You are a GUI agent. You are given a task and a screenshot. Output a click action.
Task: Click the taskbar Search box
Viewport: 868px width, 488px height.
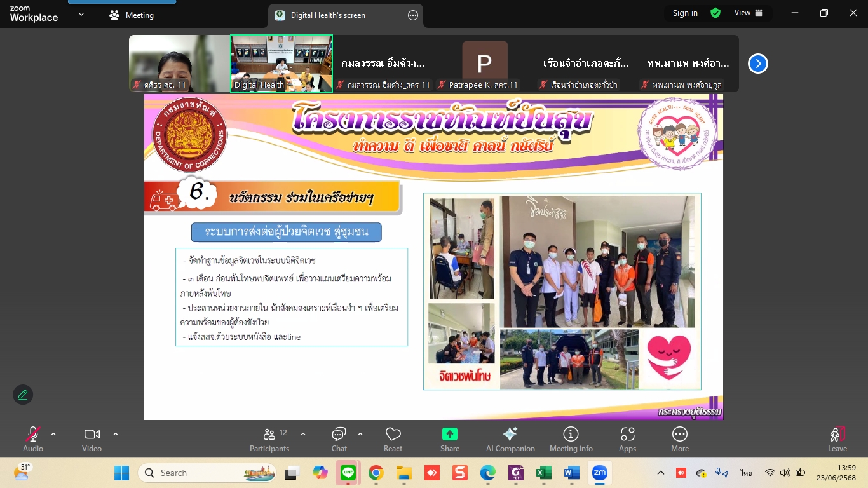[208, 473]
